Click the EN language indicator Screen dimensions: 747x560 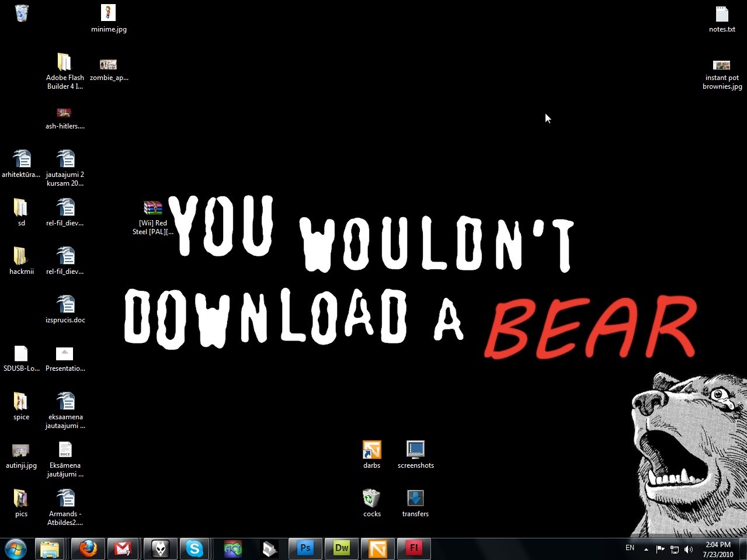click(x=630, y=548)
